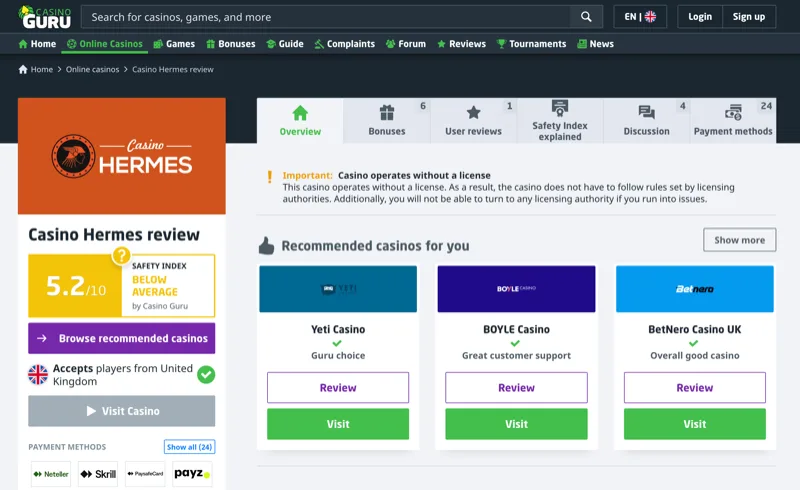Open the Complaints menu item
The image size is (800, 490).
point(344,44)
